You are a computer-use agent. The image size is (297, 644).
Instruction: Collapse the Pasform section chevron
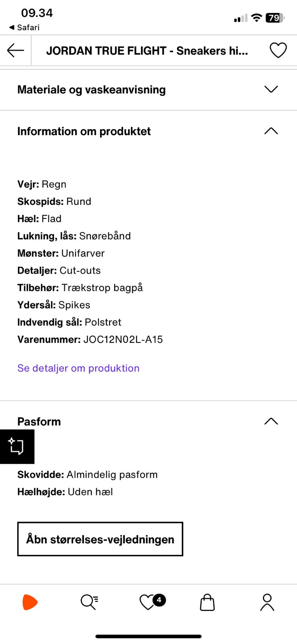coord(271,421)
